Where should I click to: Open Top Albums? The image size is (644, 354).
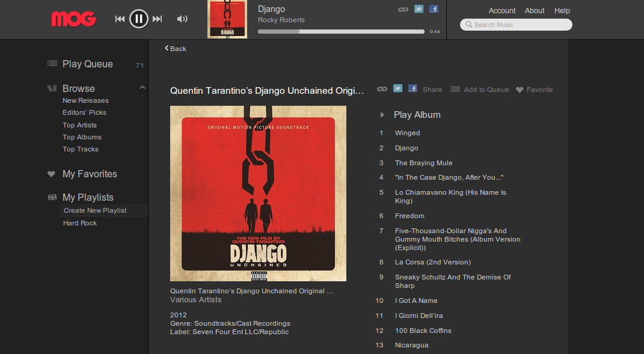click(x=82, y=137)
